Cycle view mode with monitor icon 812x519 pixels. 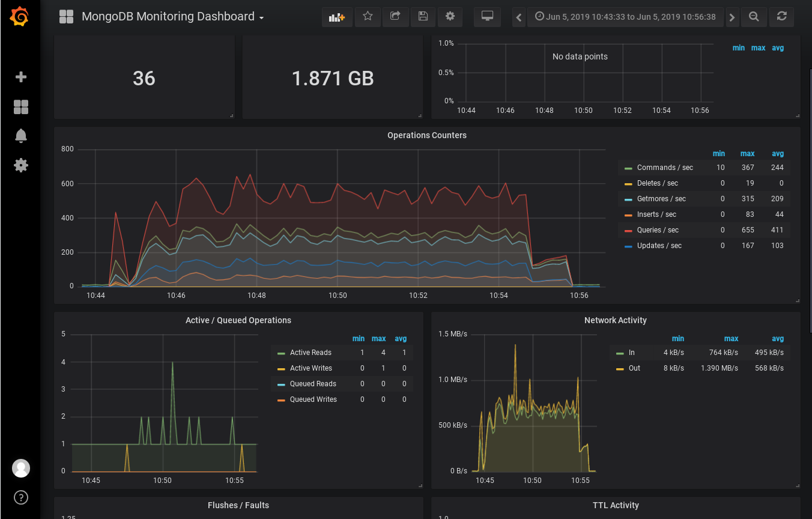(487, 17)
